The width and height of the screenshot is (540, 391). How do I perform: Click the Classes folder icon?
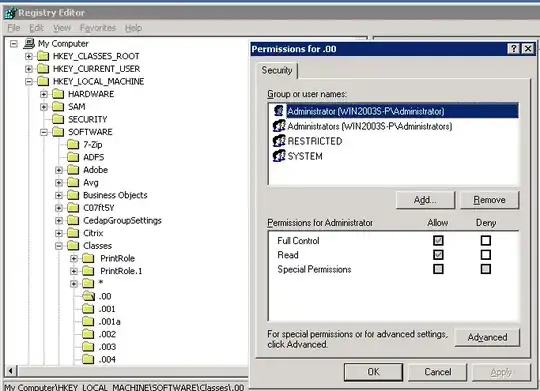click(x=73, y=246)
